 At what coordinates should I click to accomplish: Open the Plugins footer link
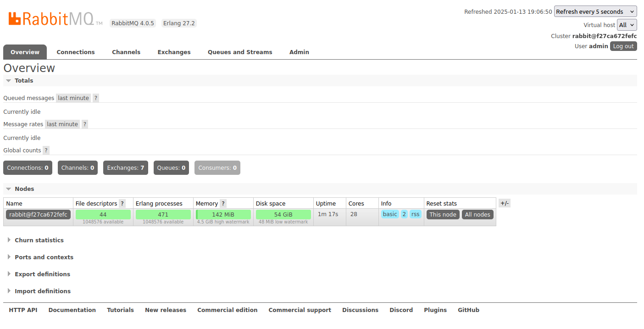pyautogui.click(x=435, y=310)
